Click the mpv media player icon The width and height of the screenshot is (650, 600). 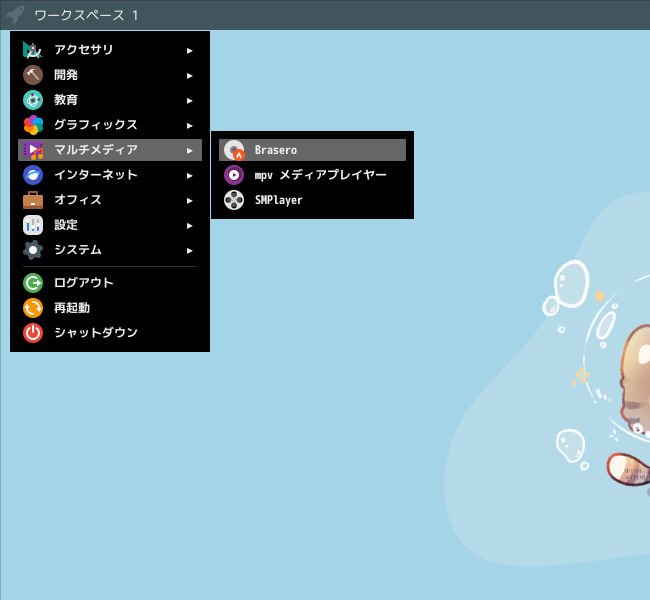[234, 175]
